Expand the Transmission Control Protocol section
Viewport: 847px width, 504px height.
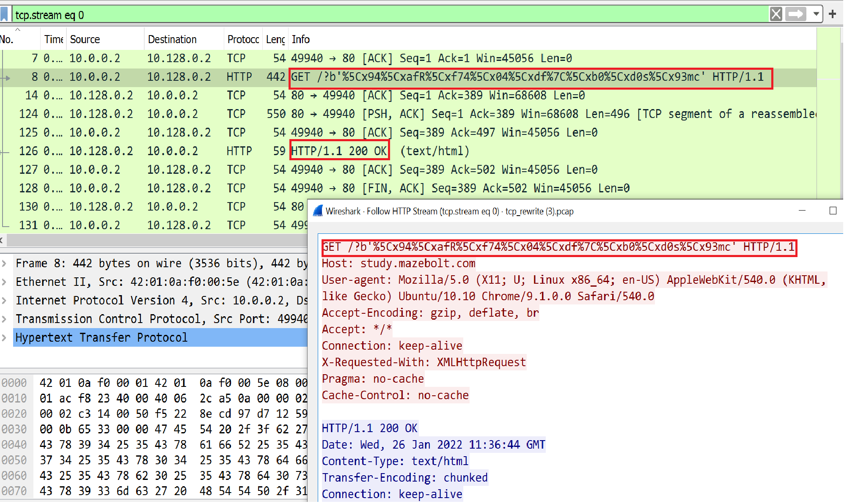tap(4, 319)
